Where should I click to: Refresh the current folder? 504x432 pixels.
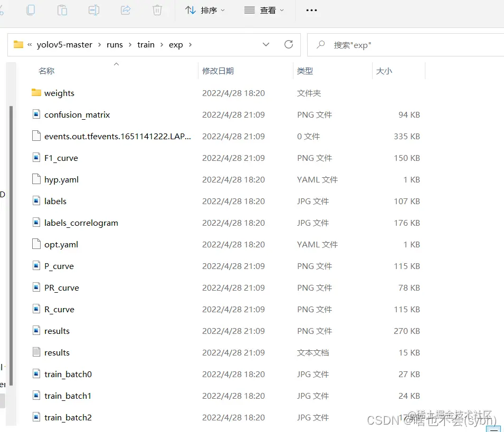coord(289,44)
